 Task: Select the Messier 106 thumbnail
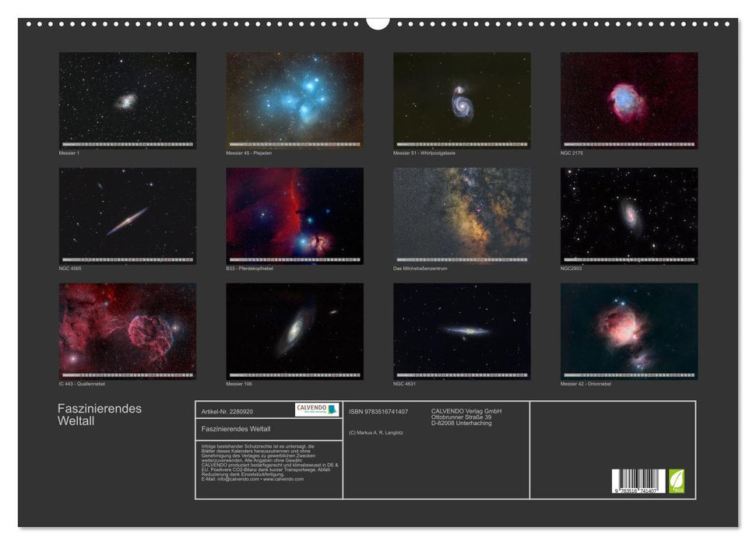pos(294,331)
